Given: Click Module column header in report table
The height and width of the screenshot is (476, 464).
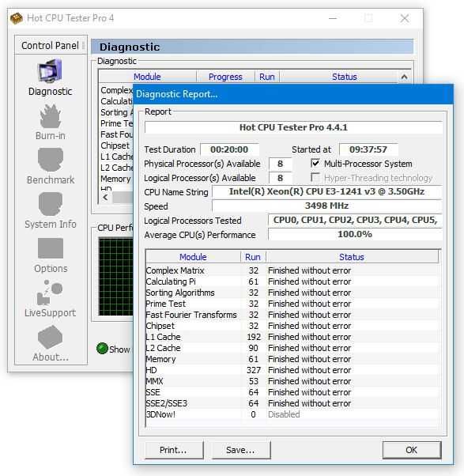Looking at the screenshot, I should point(193,257).
